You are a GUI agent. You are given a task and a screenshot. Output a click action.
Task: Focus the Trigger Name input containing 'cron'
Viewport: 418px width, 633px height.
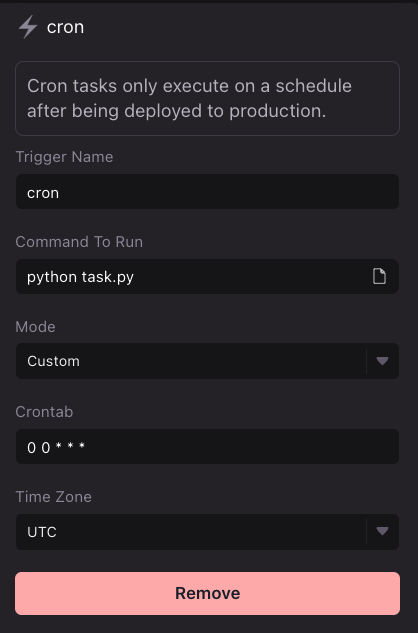(207, 192)
